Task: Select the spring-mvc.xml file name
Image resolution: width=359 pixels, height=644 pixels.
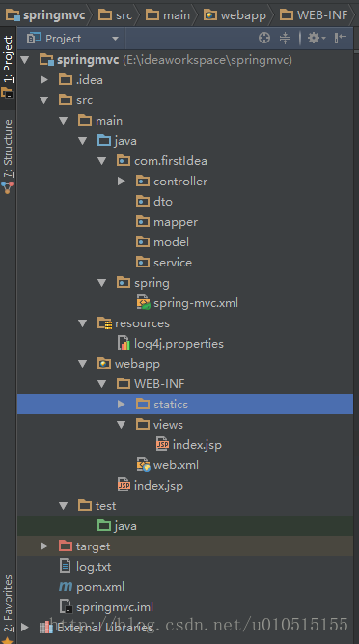Action: pos(196,303)
